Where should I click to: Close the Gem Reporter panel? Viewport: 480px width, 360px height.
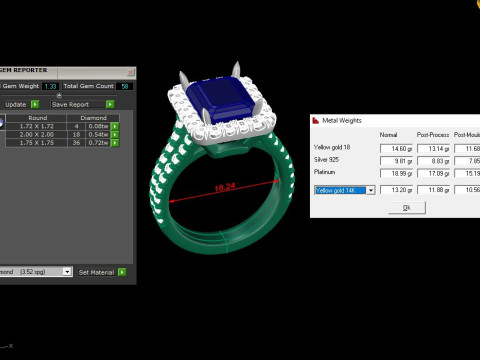[131, 72]
